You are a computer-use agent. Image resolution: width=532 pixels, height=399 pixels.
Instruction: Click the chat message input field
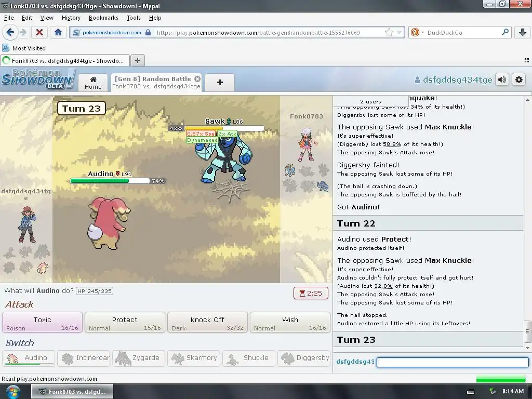click(453, 362)
